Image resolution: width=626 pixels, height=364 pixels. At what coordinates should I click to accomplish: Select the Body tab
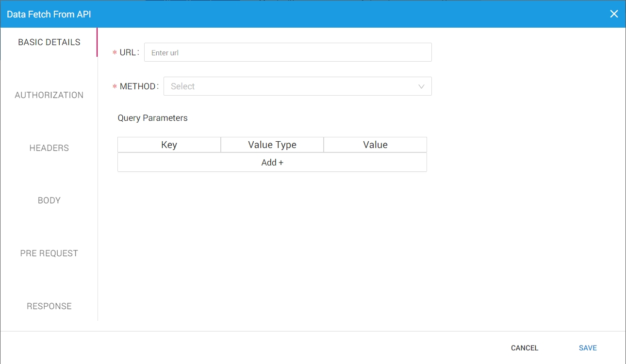[x=49, y=200]
